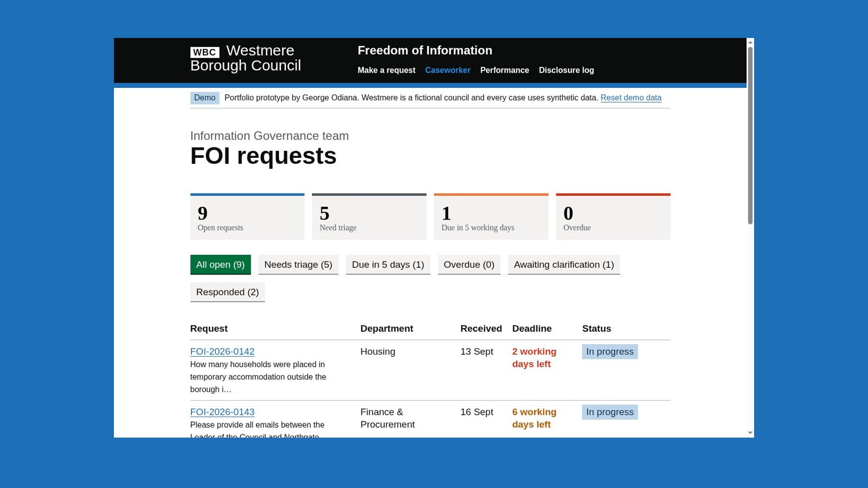Viewport: 868px width, 488px height.
Task: Click the Received column header
Action: (481, 329)
